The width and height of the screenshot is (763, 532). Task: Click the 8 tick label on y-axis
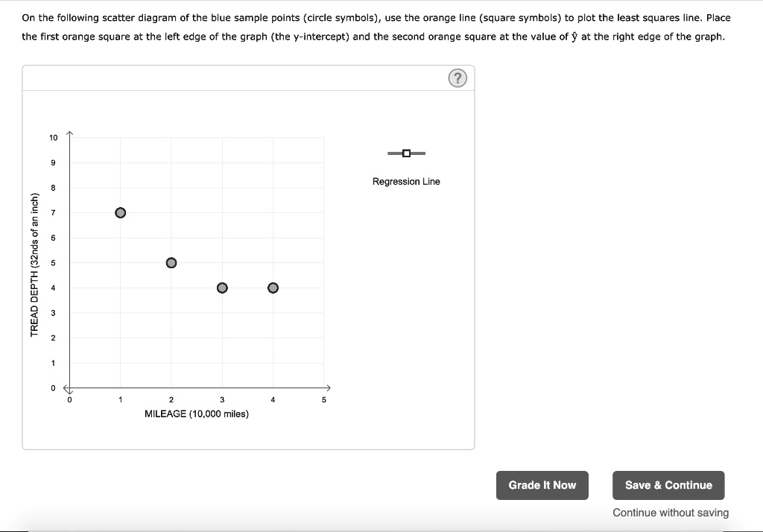(53, 188)
